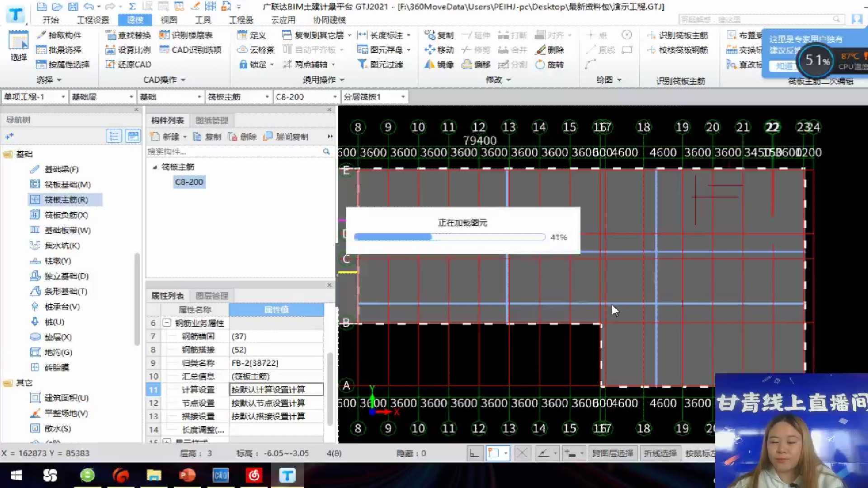The height and width of the screenshot is (488, 868).
Task: Click the save icon in quick access bar
Action: (x=73, y=6)
